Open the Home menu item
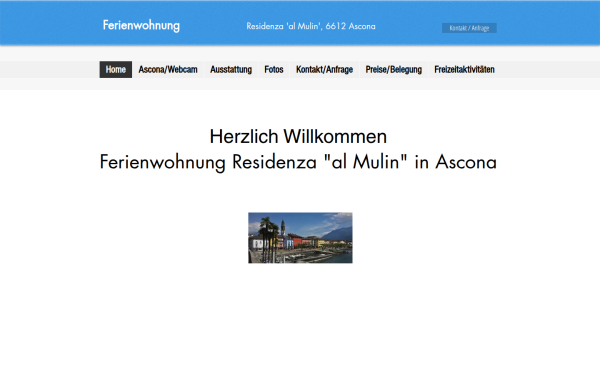 click(116, 70)
